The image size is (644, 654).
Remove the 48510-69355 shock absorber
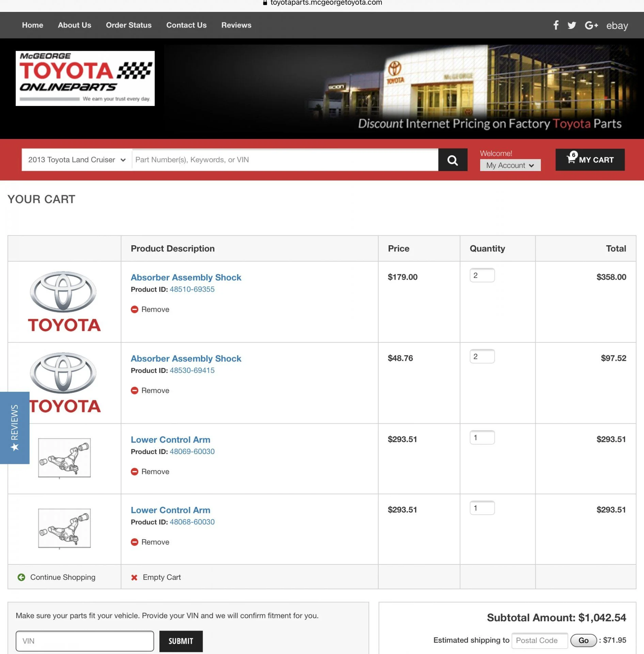pyautogui.click(x=150, y=309)
